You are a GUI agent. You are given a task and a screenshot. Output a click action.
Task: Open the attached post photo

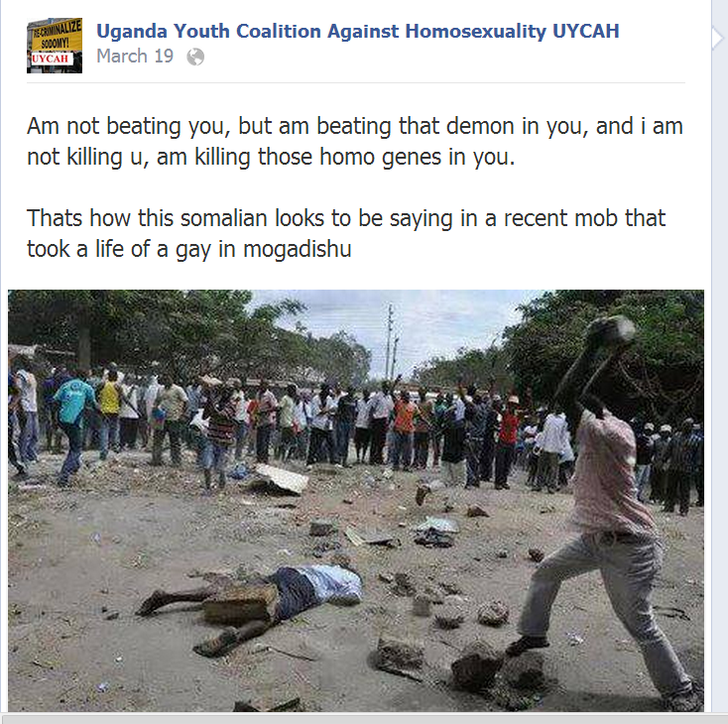[356, 501]
